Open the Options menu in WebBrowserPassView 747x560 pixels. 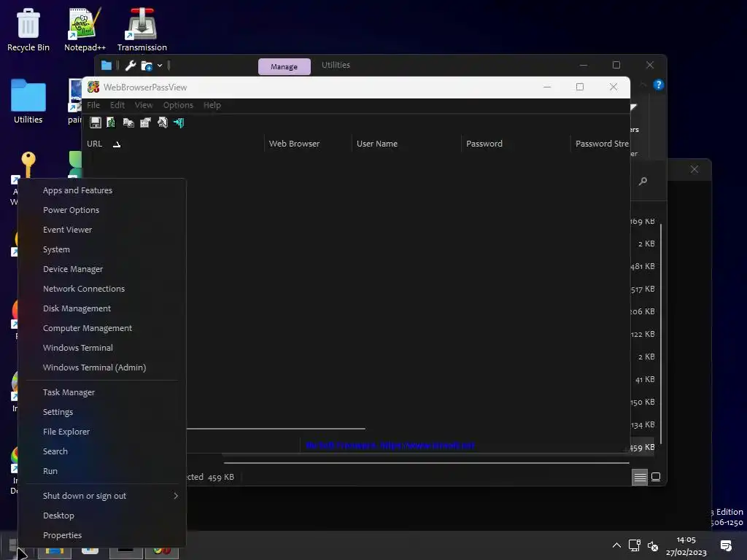click(178, 105)
